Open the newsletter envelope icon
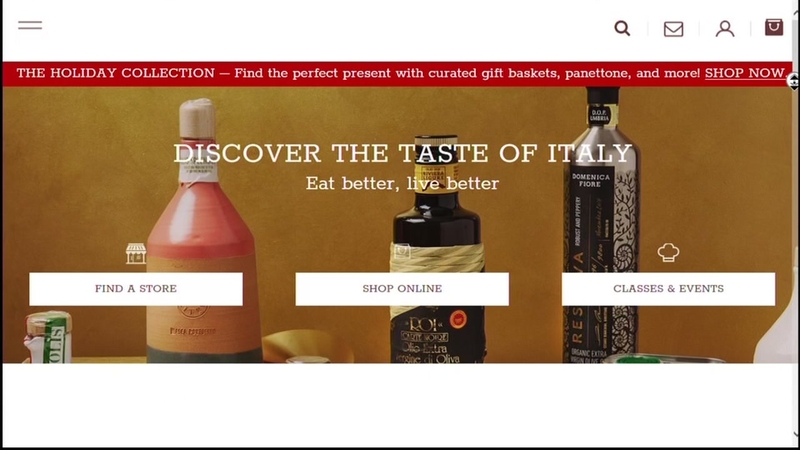800x450 pixels. [x=673, y=29]
